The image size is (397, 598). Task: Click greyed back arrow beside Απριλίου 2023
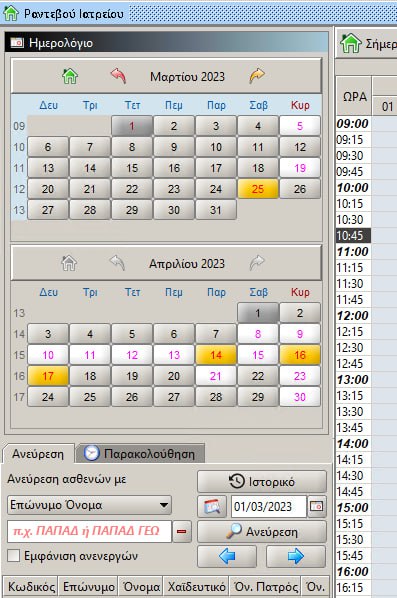(117, 263)
